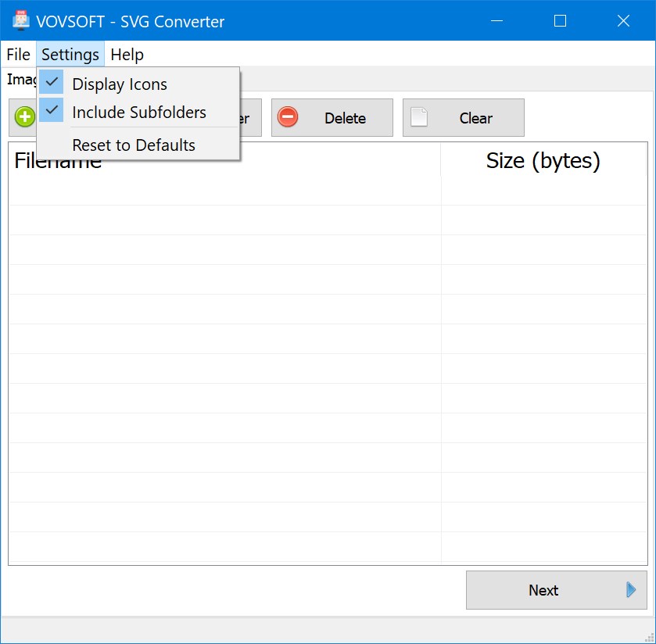Viewport: 656px width, 644px height.
Task: Click the Size (bytes) column header
Action: click(x=544, y=160)
